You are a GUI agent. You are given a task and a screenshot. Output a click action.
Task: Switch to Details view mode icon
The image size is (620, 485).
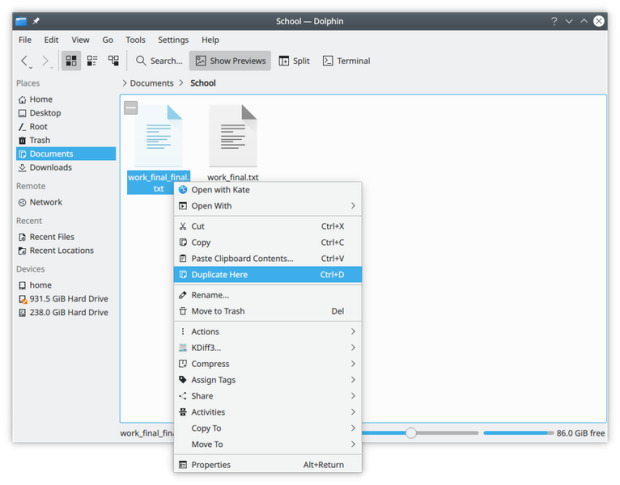113,61
